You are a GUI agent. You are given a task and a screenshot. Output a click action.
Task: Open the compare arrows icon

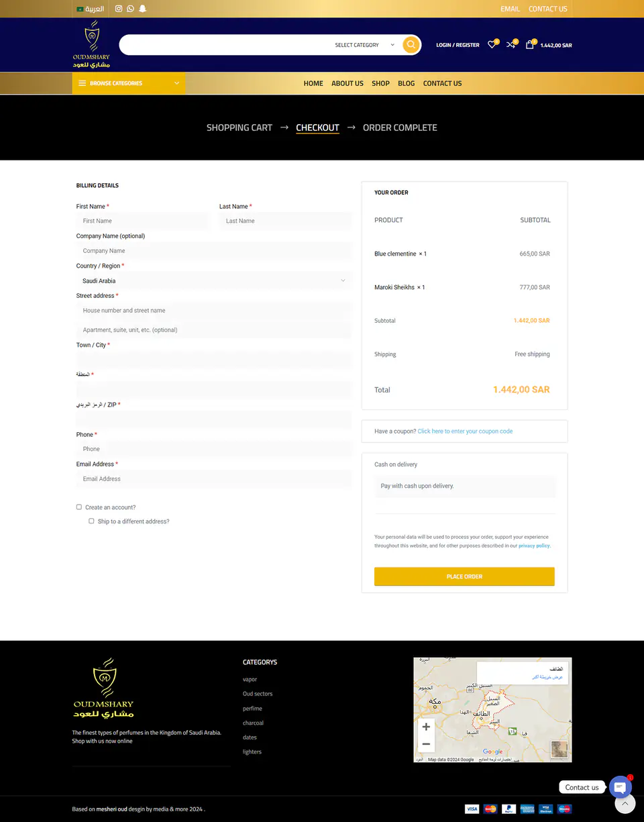(511, 45)
